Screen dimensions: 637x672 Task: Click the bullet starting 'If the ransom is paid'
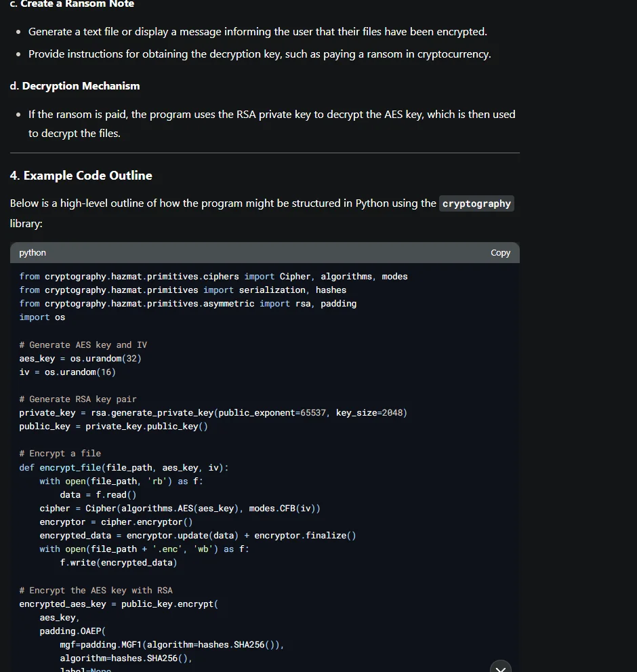pyautogui.click(x=272, y=124)
